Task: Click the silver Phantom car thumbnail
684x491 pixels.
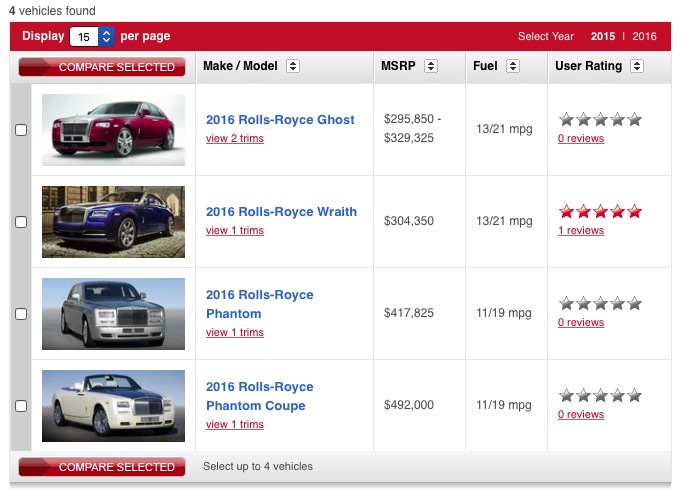Action: (x=113, y=314)
